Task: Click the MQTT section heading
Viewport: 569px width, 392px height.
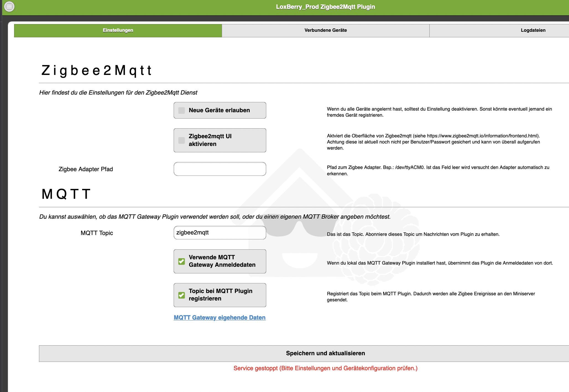Action: (x=66, y=194)
